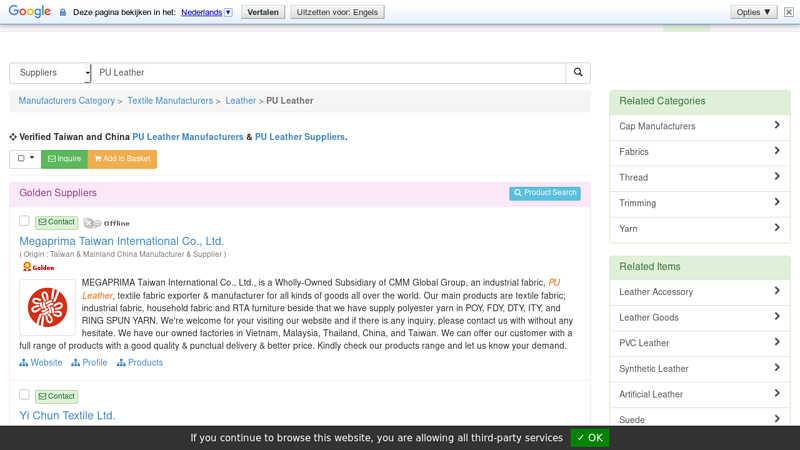Tick the Yi Chun Textile checkbox

[x=24, y=395]
